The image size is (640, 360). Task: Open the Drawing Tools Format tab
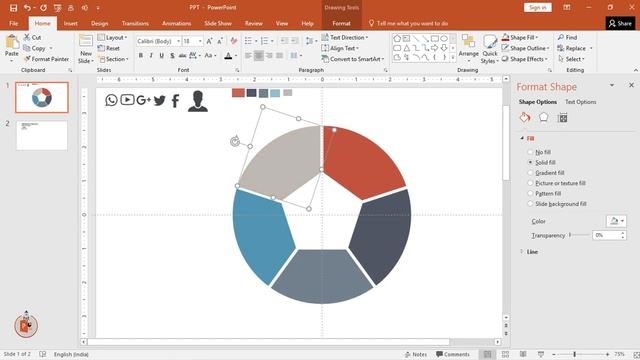[x=341, y=24]
